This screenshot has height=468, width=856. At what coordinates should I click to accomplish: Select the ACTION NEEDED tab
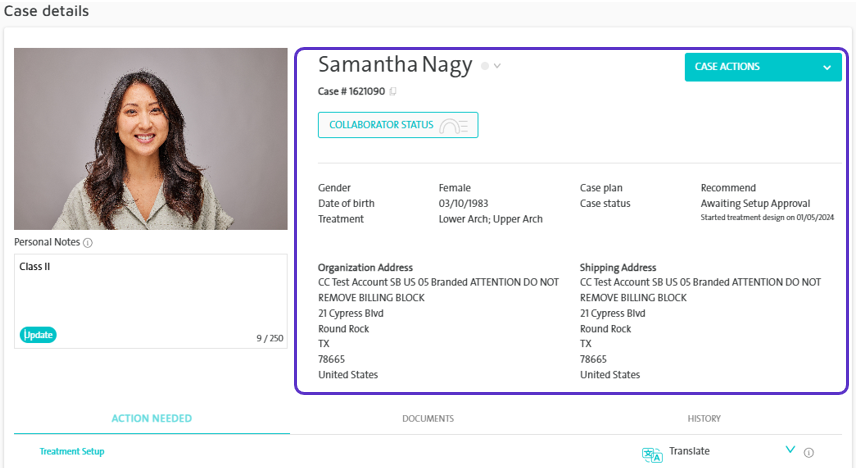point(152,419)
